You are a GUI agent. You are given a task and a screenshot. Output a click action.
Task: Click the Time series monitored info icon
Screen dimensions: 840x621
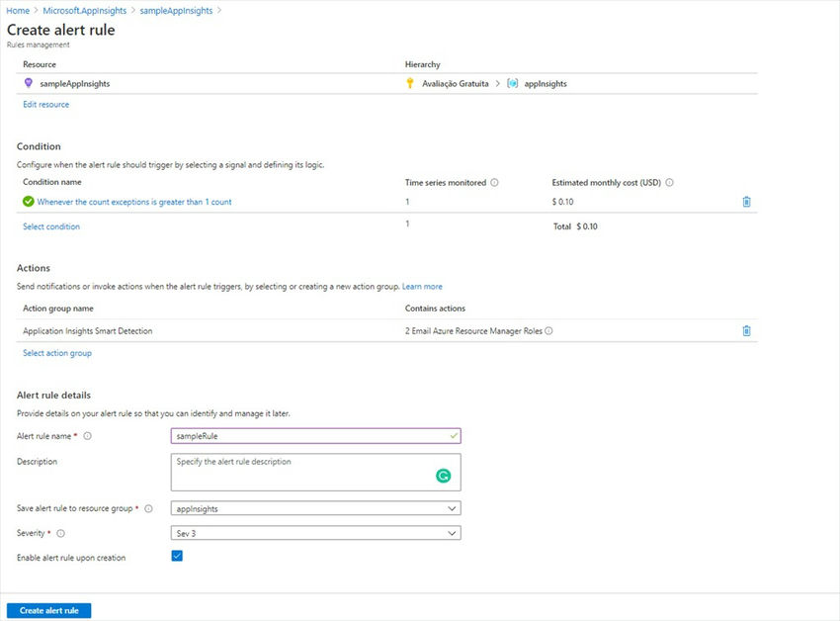point(494,182)
